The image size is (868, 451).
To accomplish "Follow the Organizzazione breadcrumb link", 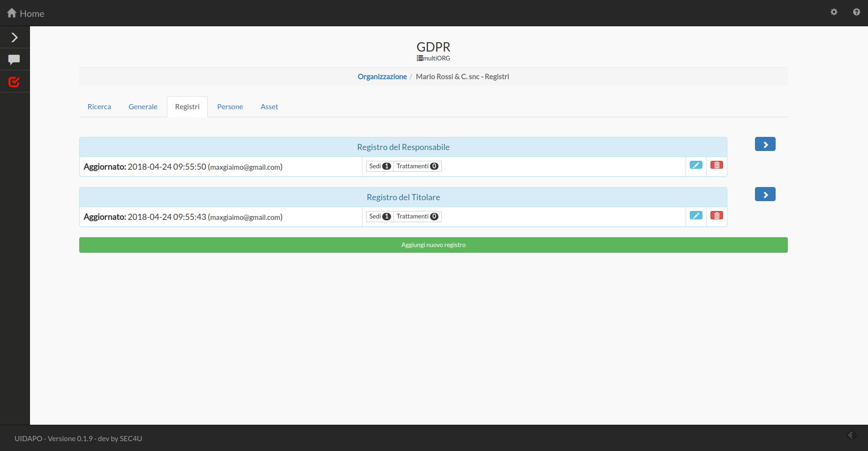I will 382,76.
